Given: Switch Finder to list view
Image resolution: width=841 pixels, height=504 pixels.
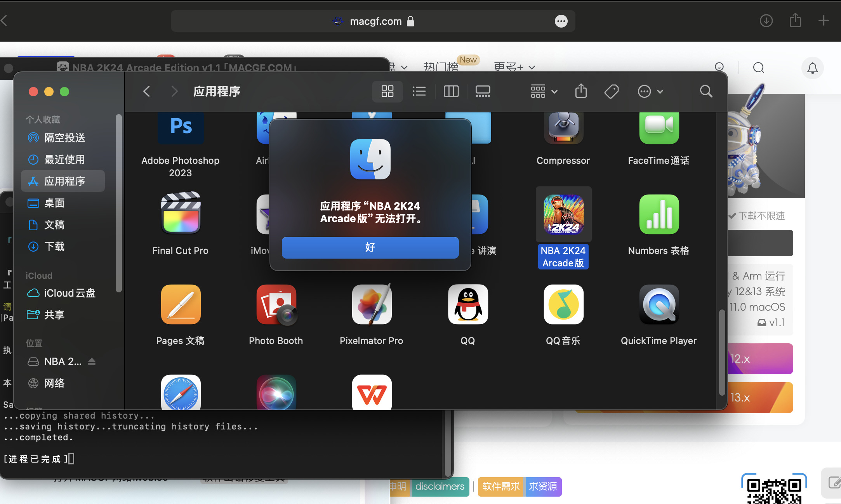Looking at the screenshot, I should click(419, 92).
